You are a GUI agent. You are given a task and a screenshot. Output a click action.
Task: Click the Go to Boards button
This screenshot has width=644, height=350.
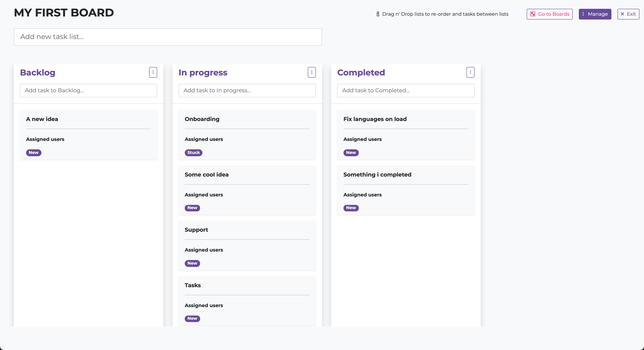[x=549, y=14]
